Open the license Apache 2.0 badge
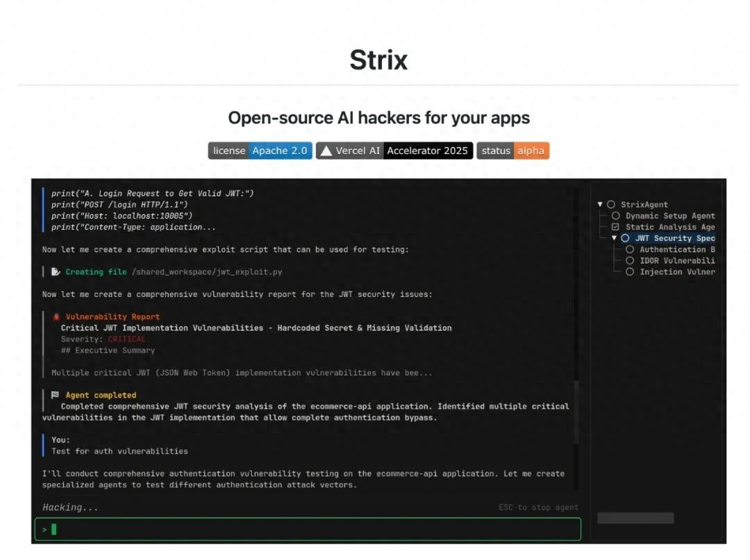750x560 pixels. tap(260, 151)
